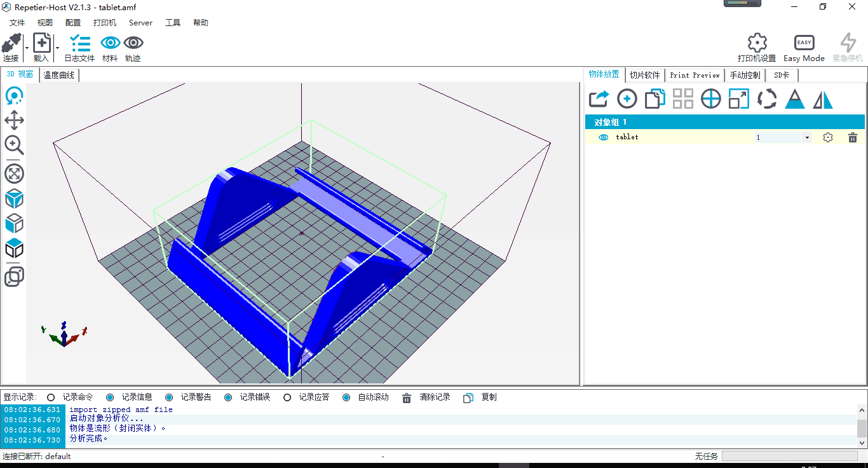Enable the 记录命令 log option
This screenshot has height=468, width=868.
coord(51,397)
